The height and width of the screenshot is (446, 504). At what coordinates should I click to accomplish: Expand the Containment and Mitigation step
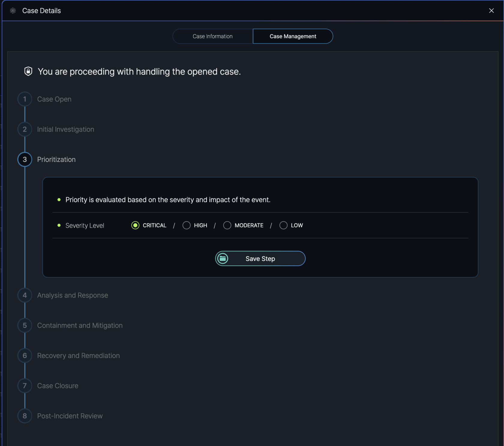click(80, 326)
